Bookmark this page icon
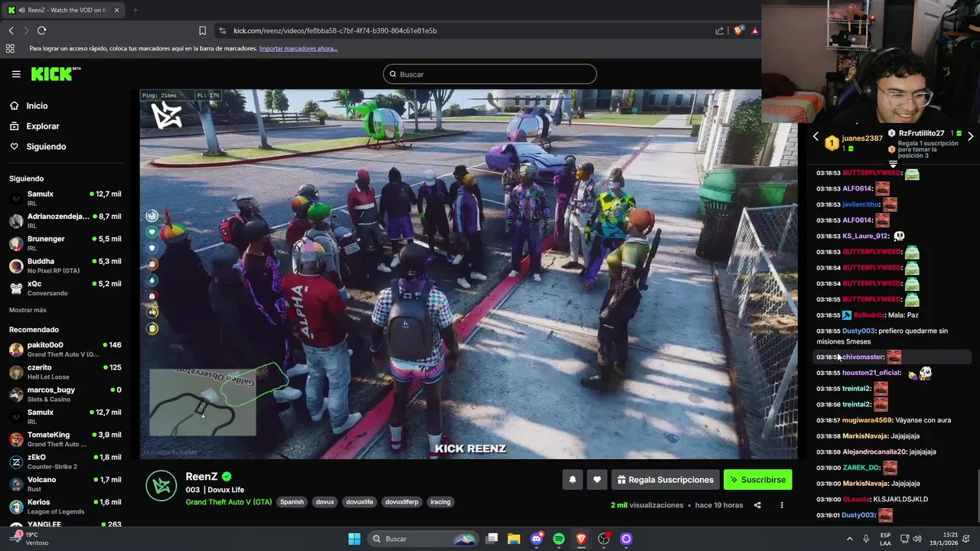 tap(202, 31)
